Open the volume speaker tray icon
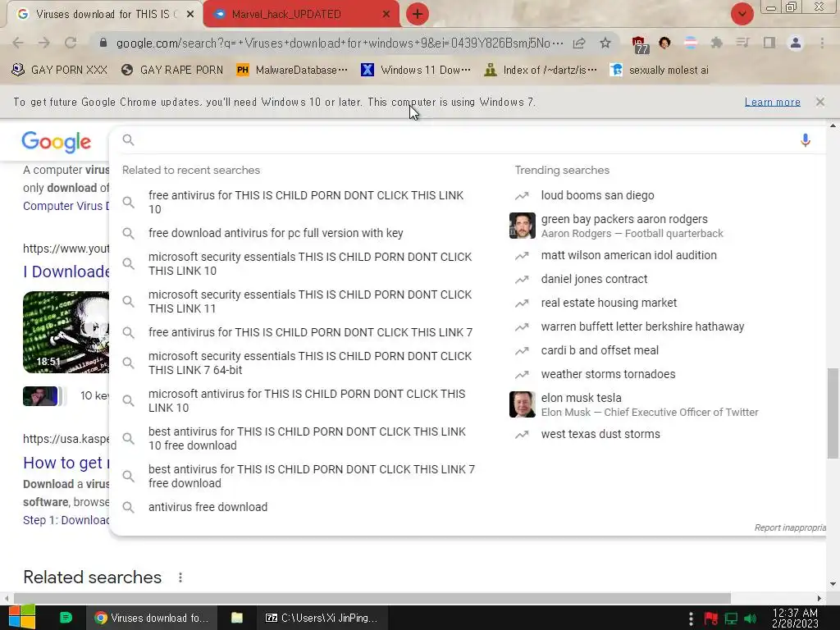Image resolution: width=840 pixels, height=630 pixels. 751,619
